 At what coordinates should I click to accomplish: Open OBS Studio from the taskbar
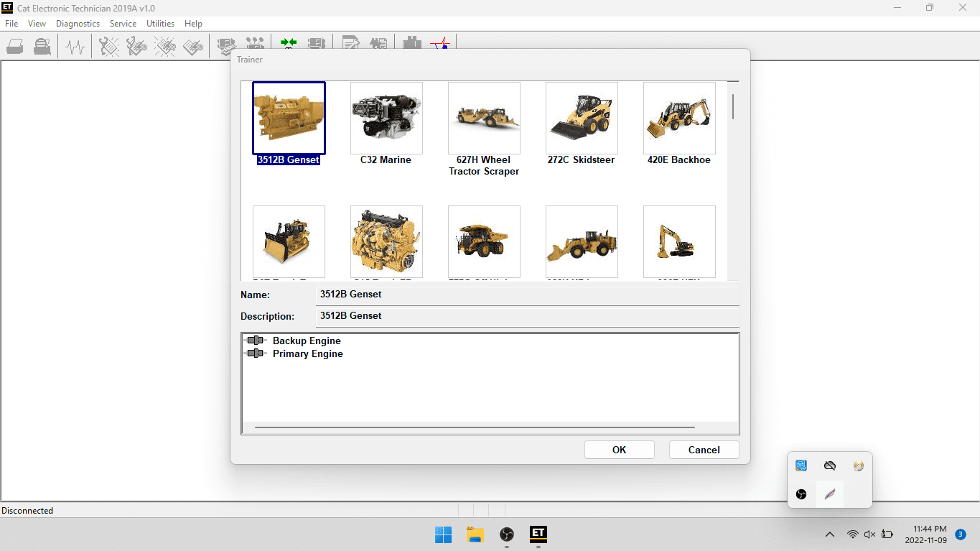click(507, 534)
